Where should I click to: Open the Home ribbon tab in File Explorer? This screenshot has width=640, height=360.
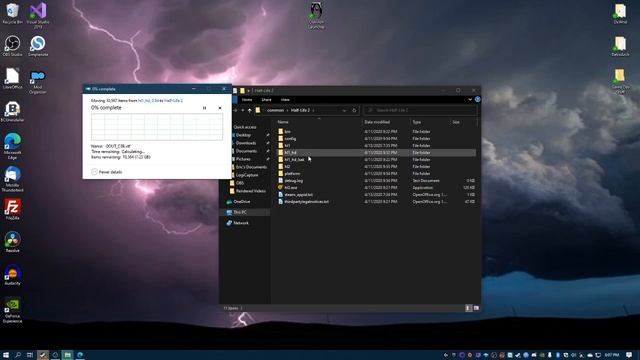tap(247, 100)
